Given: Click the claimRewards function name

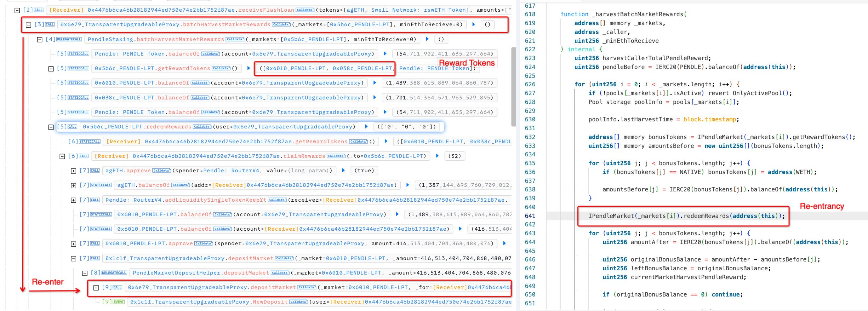Looking at the screenshot, I should pos(304,156).
